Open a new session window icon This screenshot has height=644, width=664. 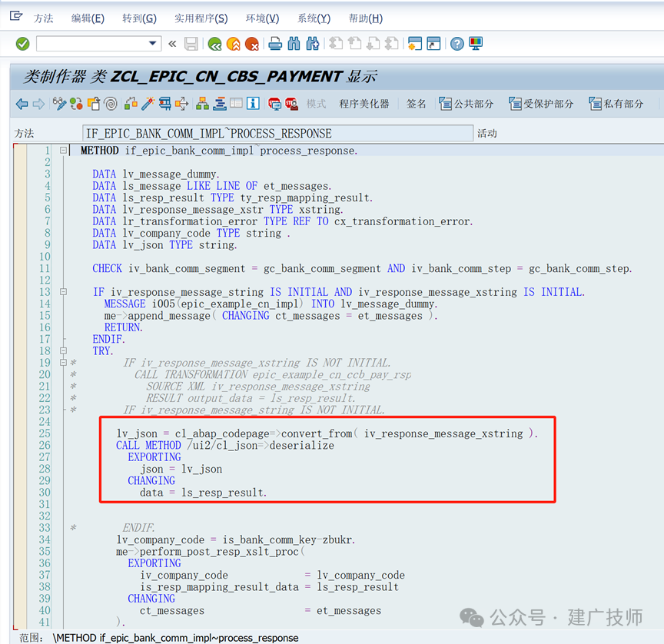tap(415, 43)
